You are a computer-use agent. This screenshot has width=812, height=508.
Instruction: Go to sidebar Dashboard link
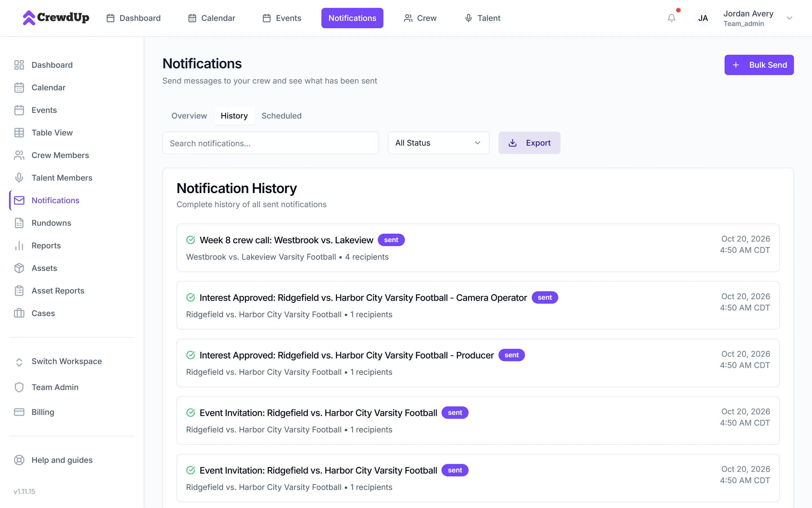click(52, 65)
